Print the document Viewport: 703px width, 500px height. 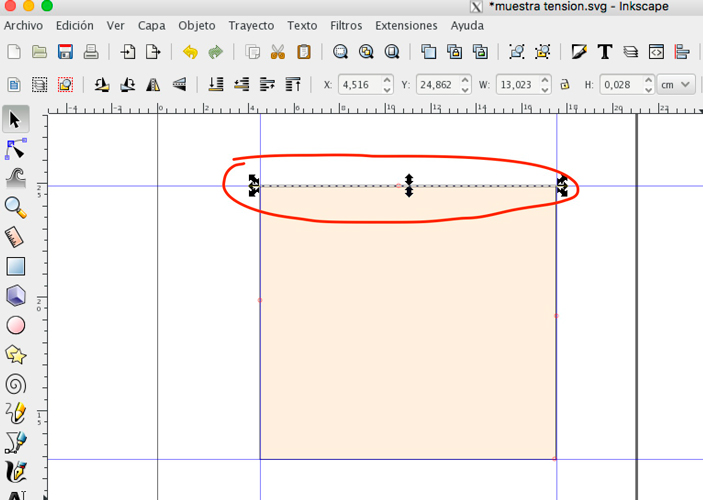click(x=91, y=52)
